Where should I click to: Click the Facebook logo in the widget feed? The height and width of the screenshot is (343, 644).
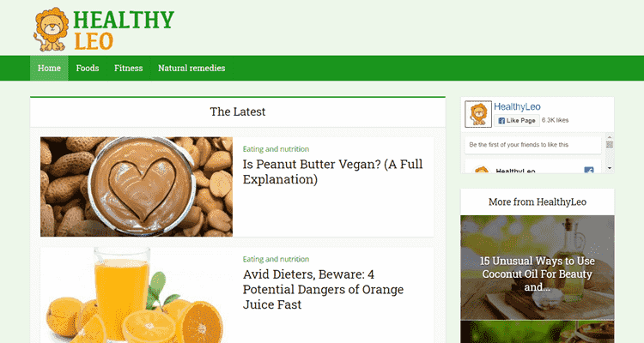[x=588, y=170]
